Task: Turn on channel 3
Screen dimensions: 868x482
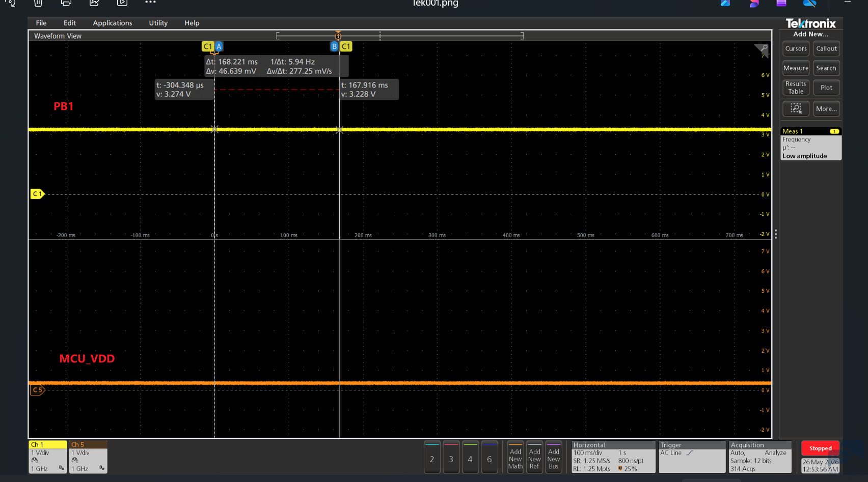Action: 451,458
